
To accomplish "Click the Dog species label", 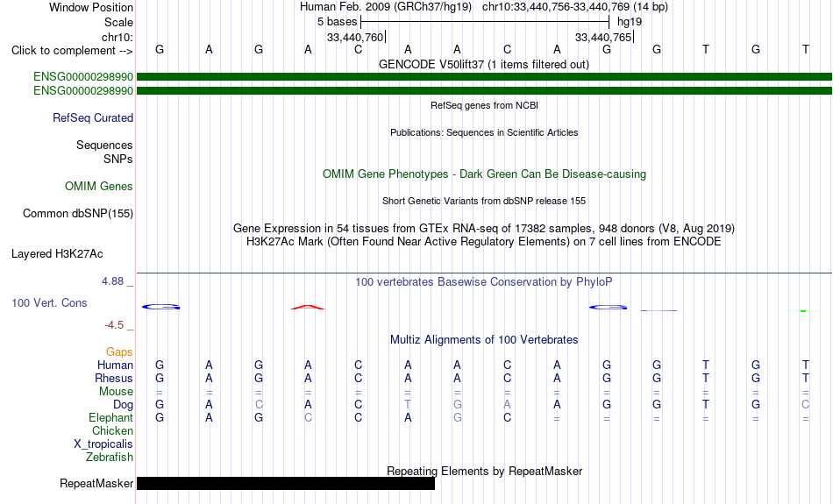I will (x=124, y=405).
